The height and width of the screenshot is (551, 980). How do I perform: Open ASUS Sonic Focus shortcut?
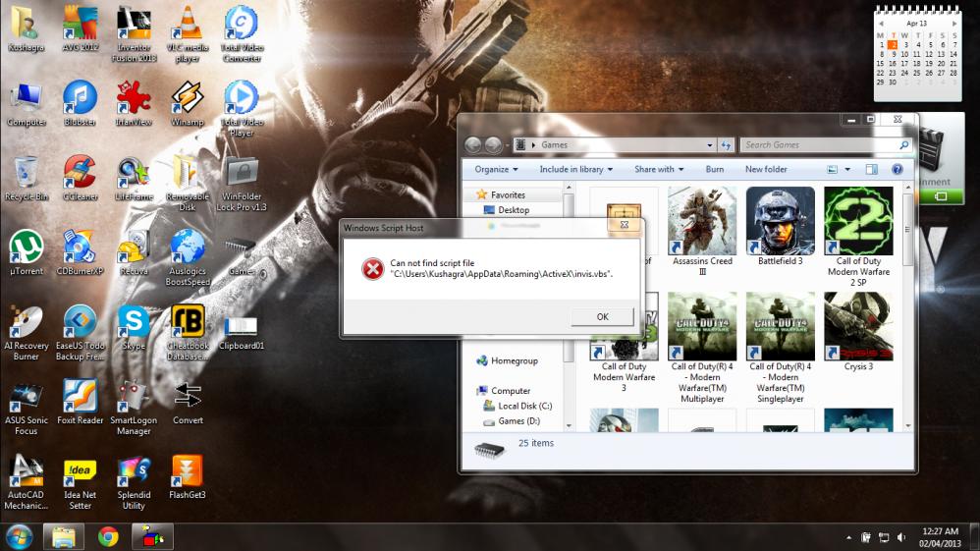tap(27, 407)
